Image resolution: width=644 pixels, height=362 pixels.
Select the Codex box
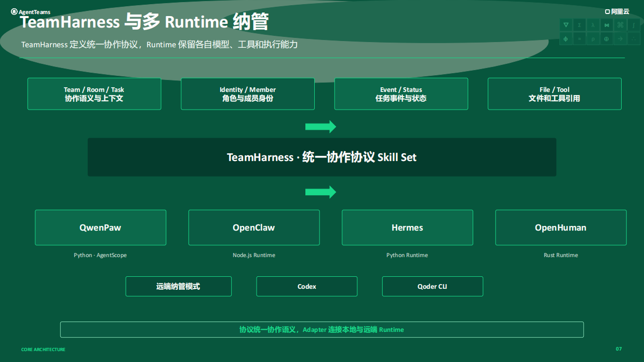point(307,286)
